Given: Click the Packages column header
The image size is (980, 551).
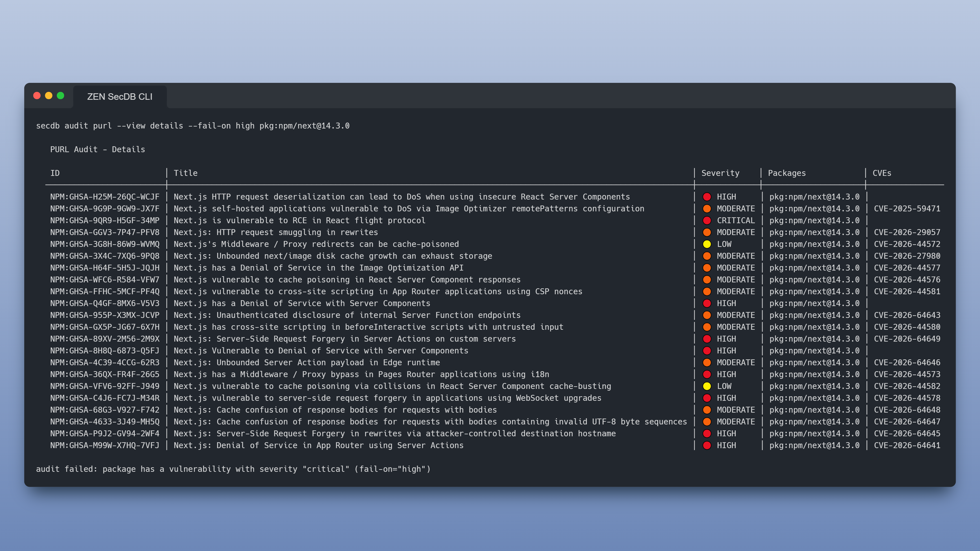Looking at the screenshot, I should 787,173.
